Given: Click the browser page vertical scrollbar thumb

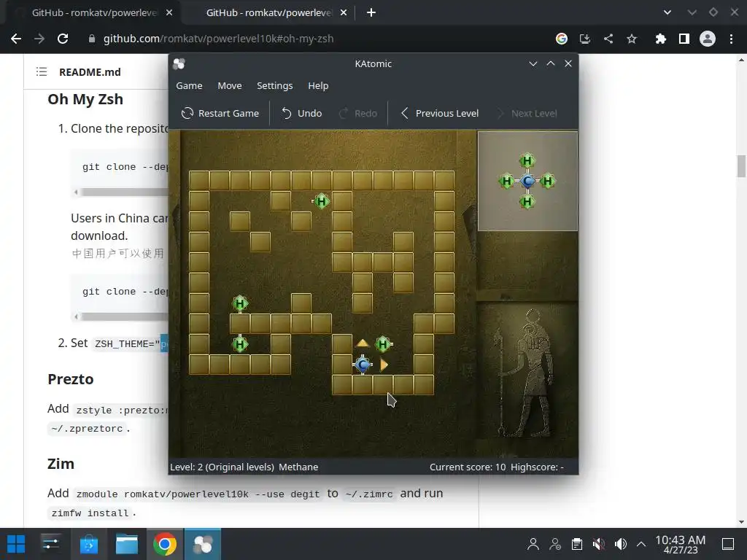Looking at the screenshot, I should pyautogui.click(x=741, y=166).
